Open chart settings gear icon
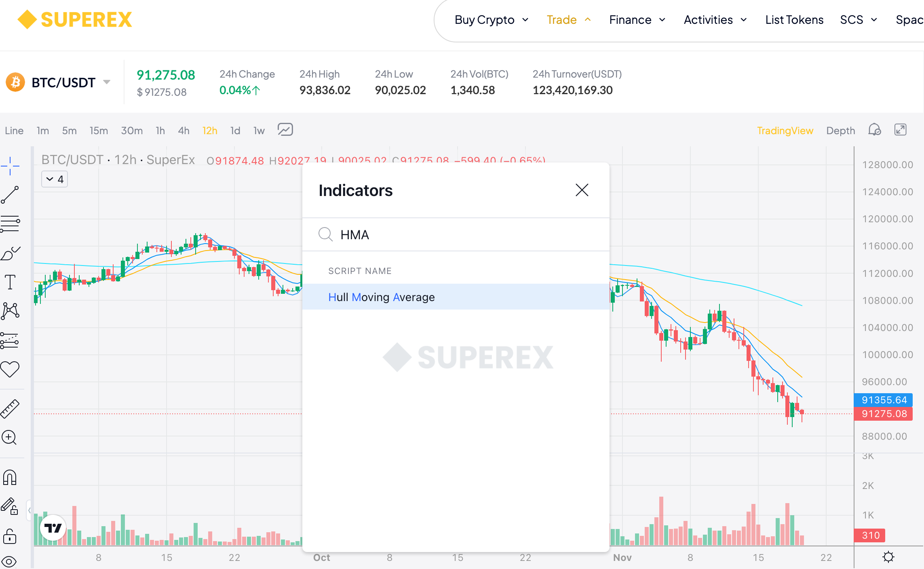924x569 pixels. pyautogui.click(x=888, y=557)
